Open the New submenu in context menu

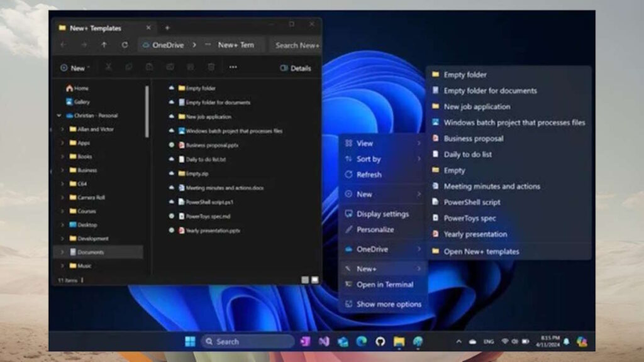383,194
